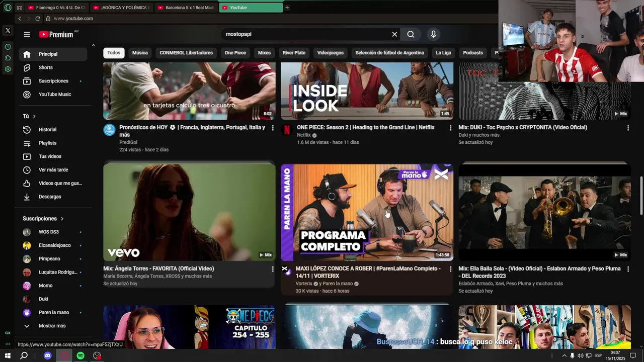
Task: Open Paren la mano channel subscription
Action: pos(53,312)
